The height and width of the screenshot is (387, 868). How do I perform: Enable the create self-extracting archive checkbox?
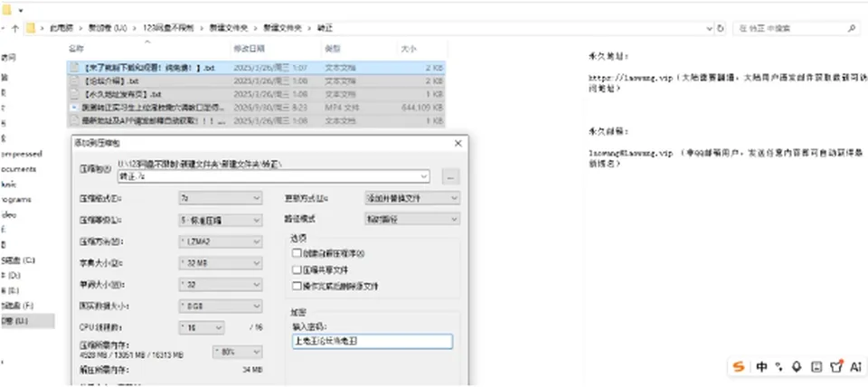(x=297, y=253)
